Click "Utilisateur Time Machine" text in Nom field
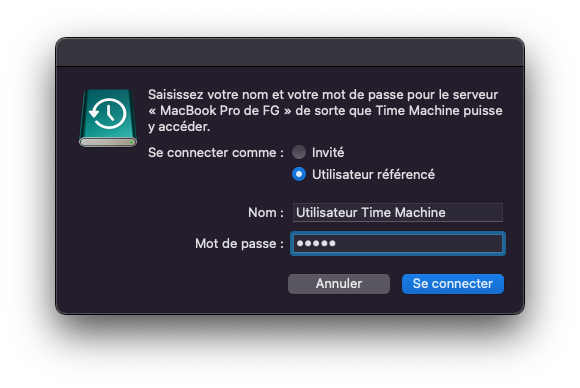 click(x=371, y=212)
